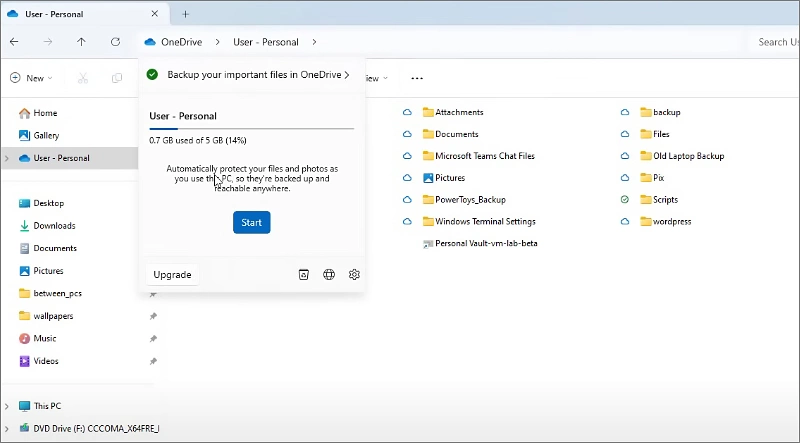Go up one folder level
The height and width of the screenshot is (443, 800).
point(81,42)
